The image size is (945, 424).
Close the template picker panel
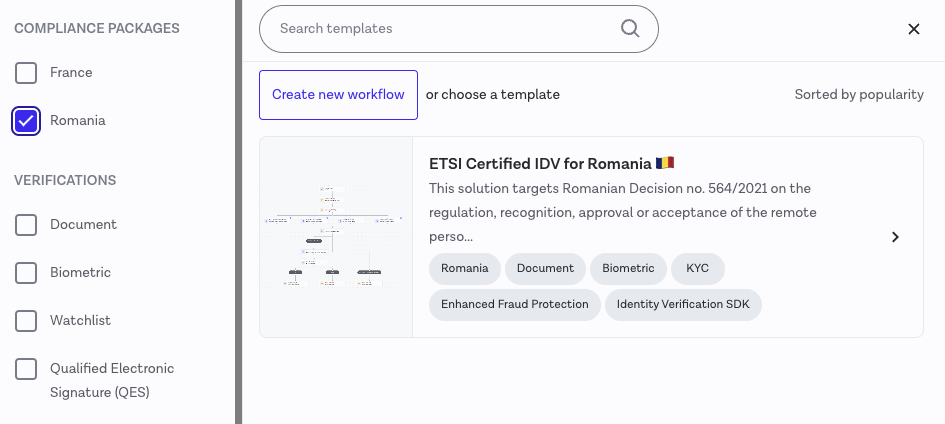pos(913,29)
